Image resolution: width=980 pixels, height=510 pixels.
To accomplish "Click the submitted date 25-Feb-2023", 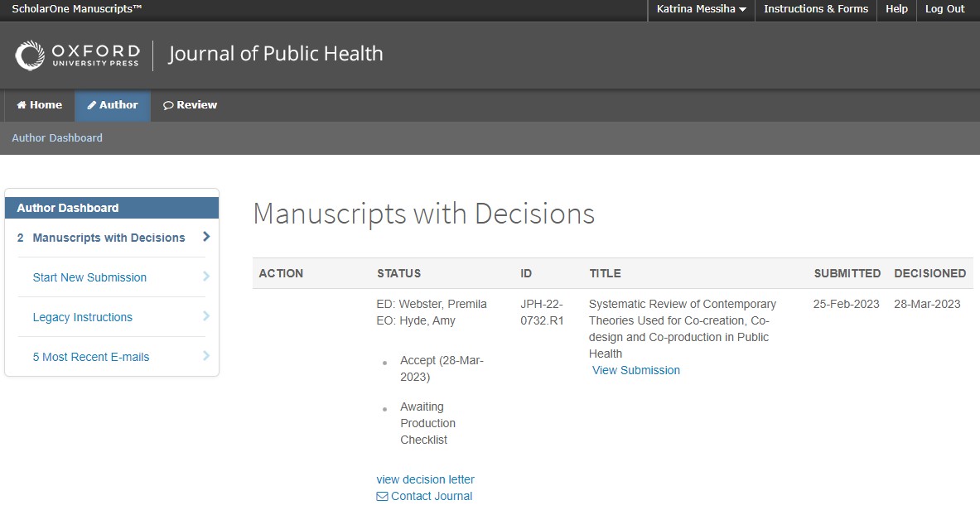I will click(x=847, y=305).
